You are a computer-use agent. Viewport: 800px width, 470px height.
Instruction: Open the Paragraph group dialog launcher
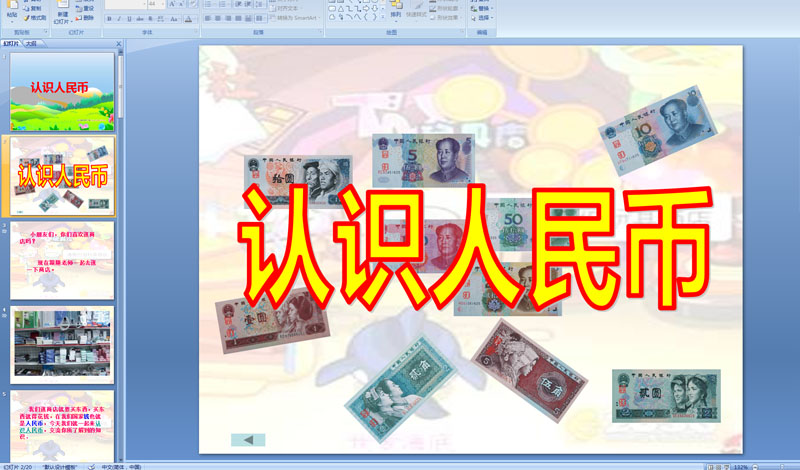click(320, 31)
